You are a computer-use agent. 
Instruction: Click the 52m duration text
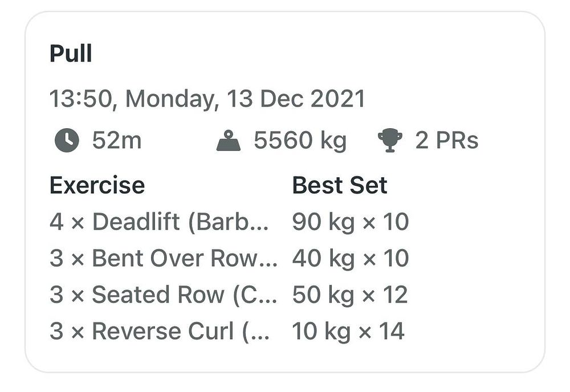[x=117, y=140]
